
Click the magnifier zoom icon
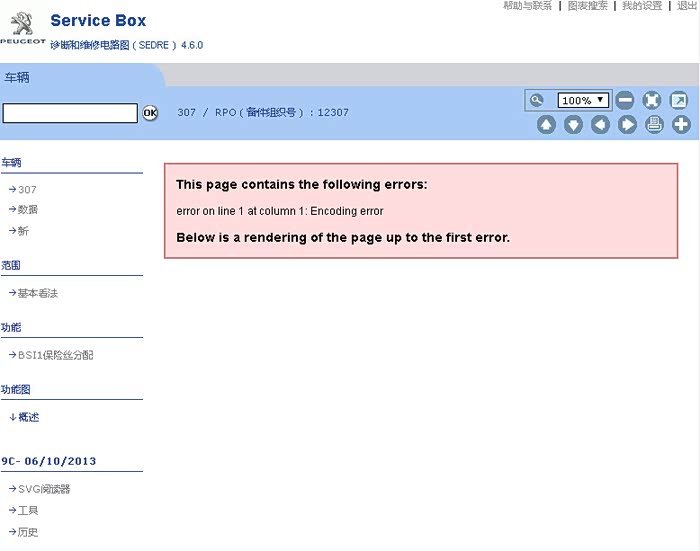[537, 100]
